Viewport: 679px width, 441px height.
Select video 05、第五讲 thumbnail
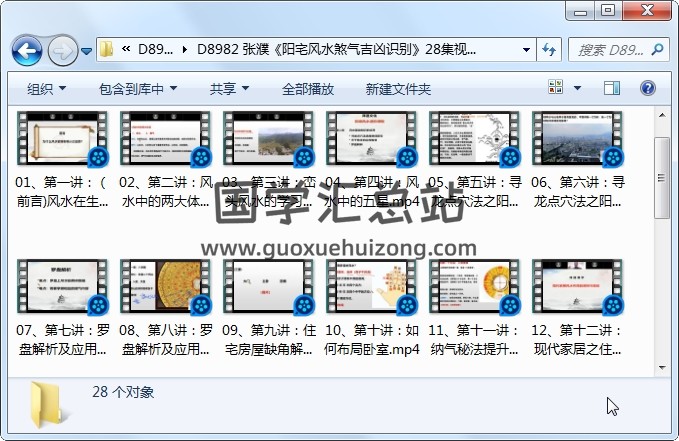(x=475, y=139)
